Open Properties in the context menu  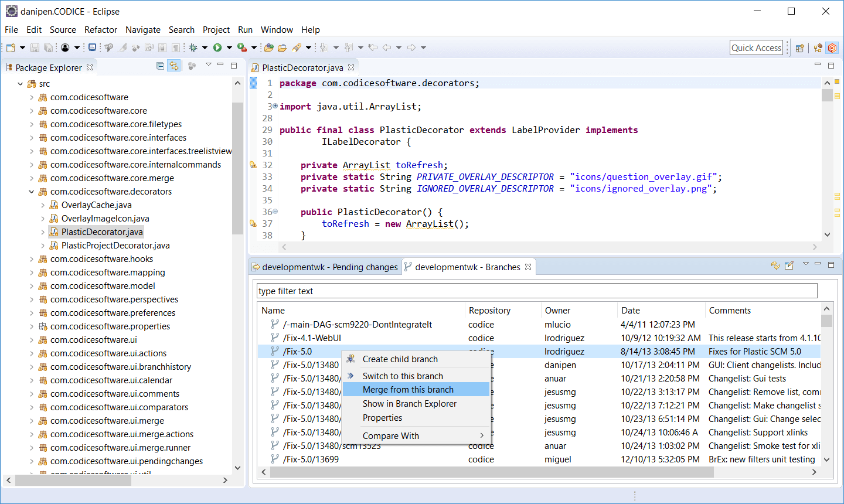pyautogui.click(x=416, y=418)
